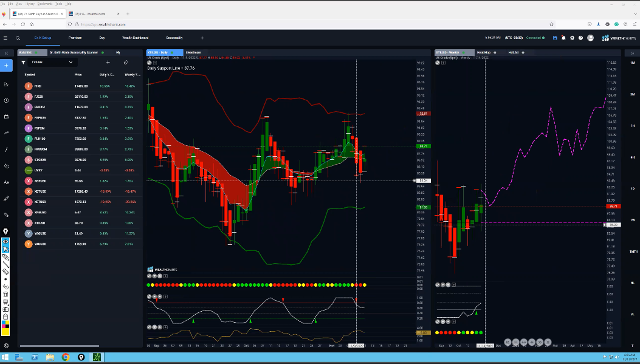Select the text Aa tool in sidebar
Screen dimensions: 640x364
[6, 182]
